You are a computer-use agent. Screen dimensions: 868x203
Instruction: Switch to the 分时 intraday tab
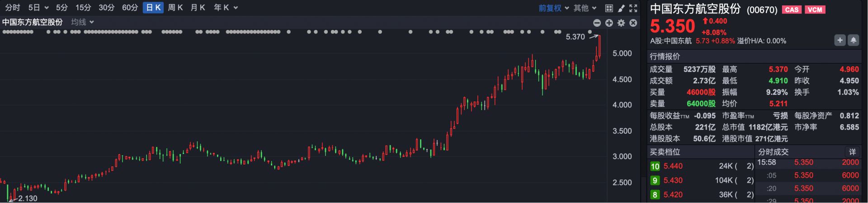tap(13, 8)
